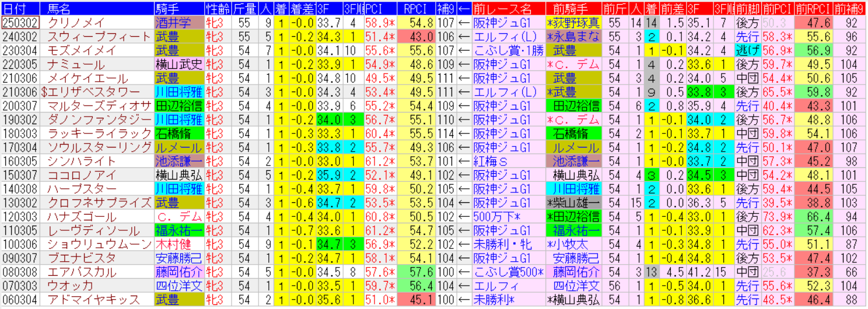Viewport: 868px width, 309px height.
Task: Open the $エリザベスタワー horse entry
Action: 91,92
